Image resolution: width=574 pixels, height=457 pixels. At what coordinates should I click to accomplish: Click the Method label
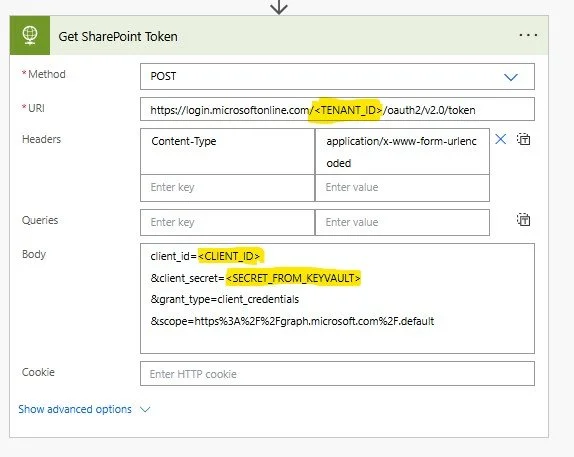coord(46,74)
